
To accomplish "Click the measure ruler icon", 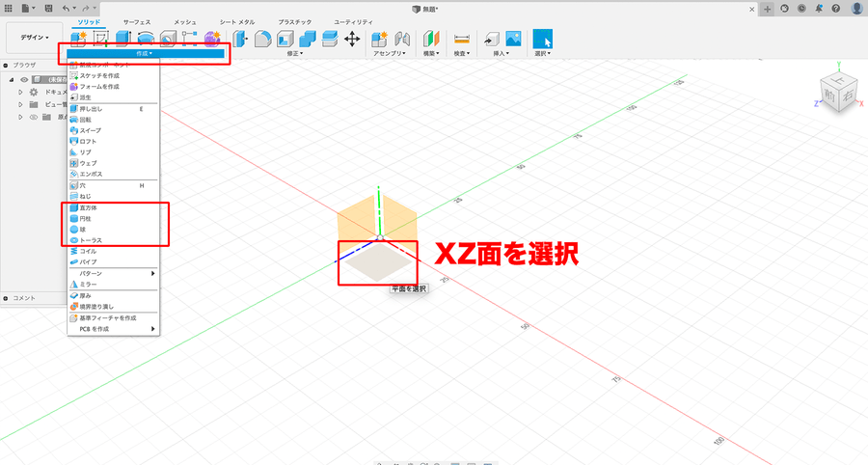I will coord(461,39).
